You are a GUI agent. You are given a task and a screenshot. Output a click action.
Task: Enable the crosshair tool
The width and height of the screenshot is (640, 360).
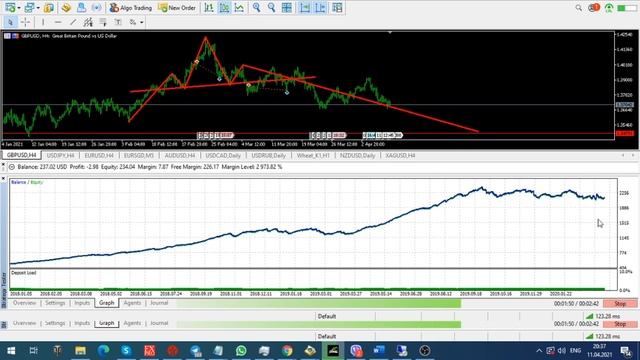click(25, 22)
